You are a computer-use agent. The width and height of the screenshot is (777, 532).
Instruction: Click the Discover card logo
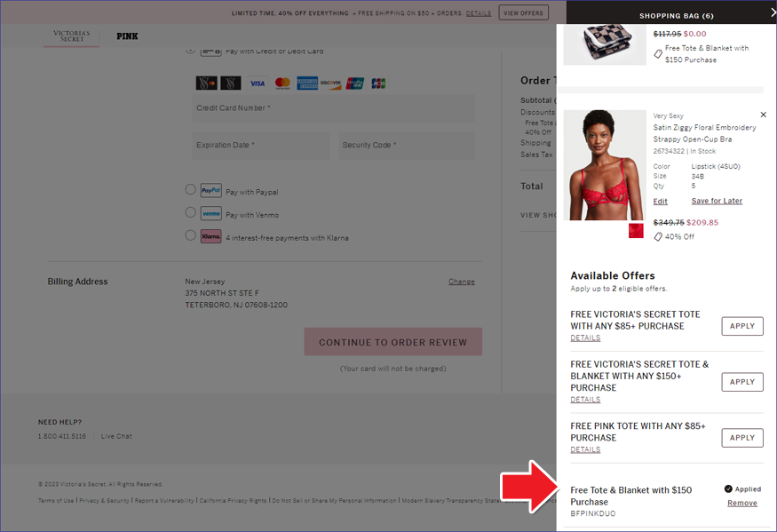click(x=330, y=83)
